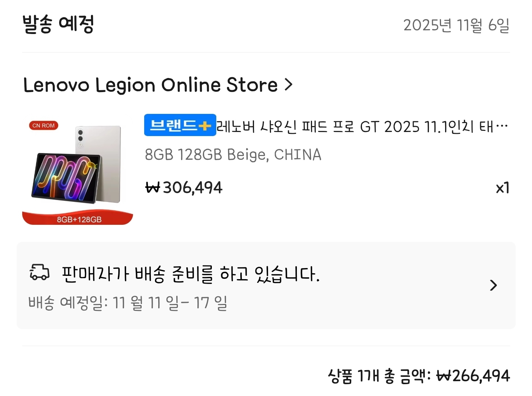Select the 8GB 128GB Beige, CHINA variant text
532x396 pixels.
click(233, 155)
